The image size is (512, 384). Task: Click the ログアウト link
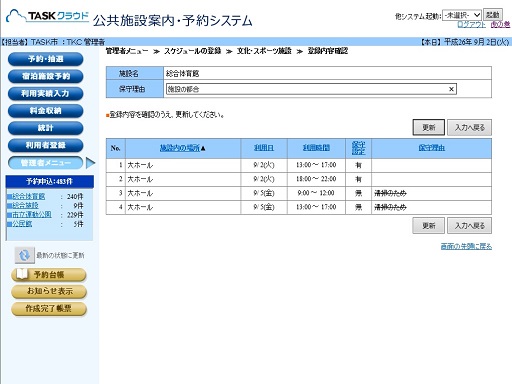pyautogui.click(x=471, y=24)
